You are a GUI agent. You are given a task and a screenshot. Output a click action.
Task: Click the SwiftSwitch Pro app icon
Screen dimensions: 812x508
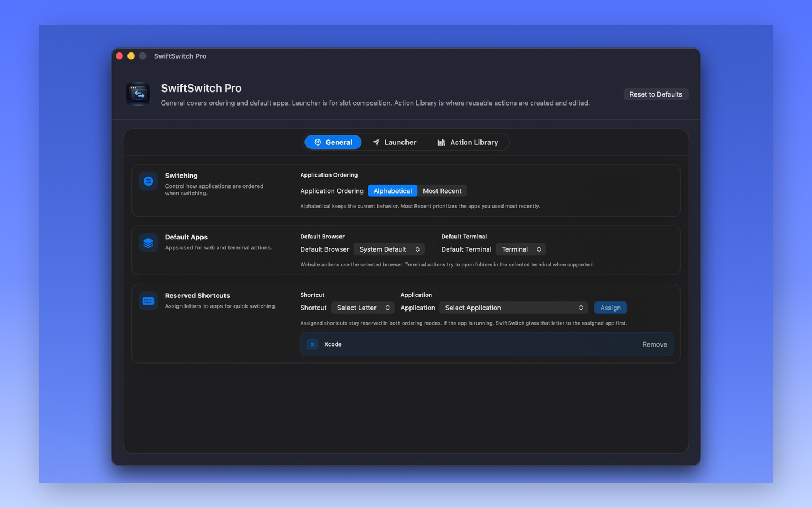(138, 94)
